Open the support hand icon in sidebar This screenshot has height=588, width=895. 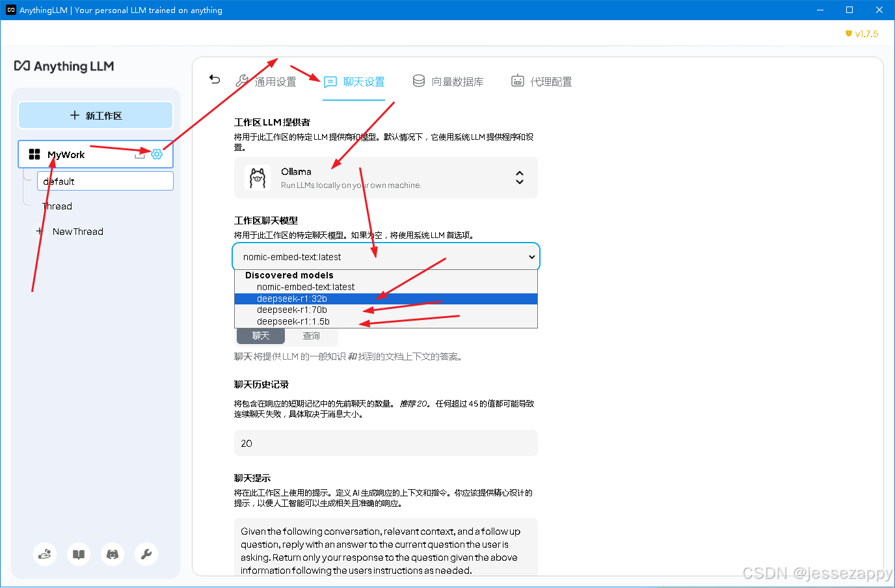pyautogui.click(x=45, y=554)
